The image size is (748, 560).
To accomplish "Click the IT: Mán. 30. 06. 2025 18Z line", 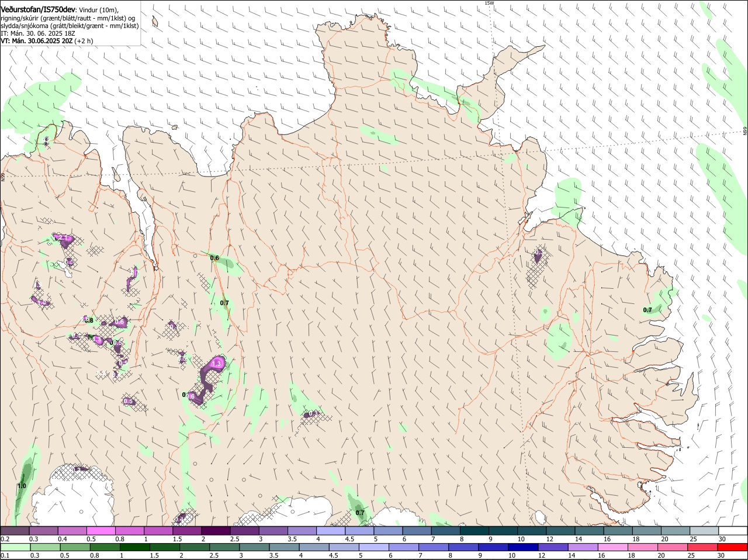I will tap(38, 33).
